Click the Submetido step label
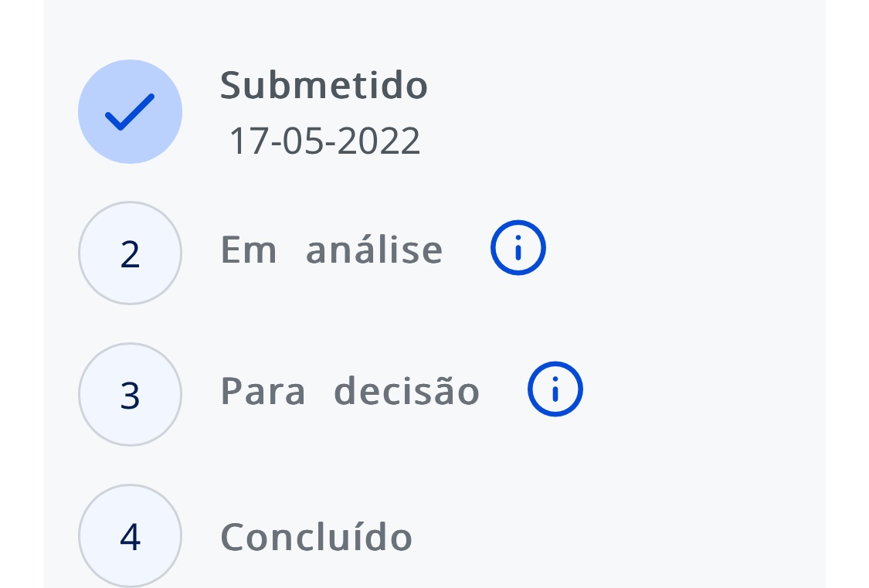 (x=324, y=85)
